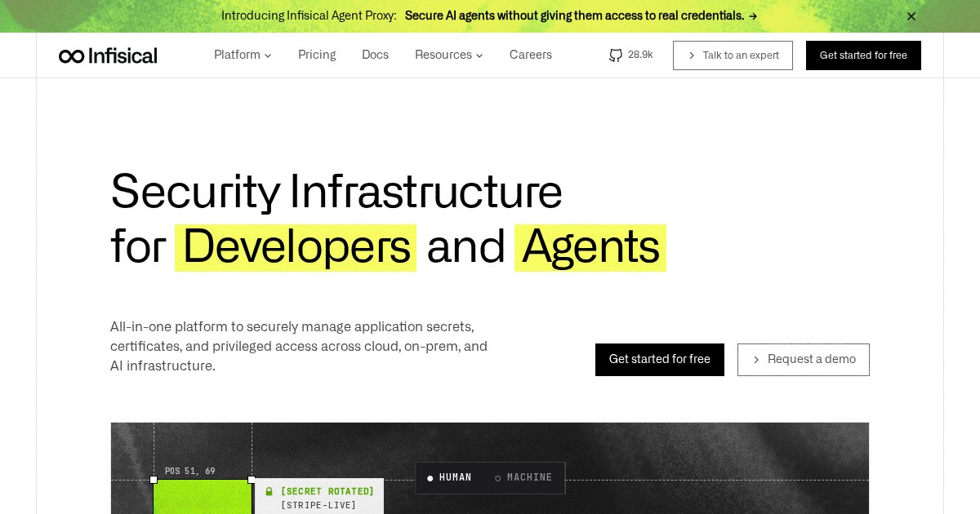The height and width of the screenshot is (514, 980).
Task: Click the POS 51, 69 label
Action: coord(190,472)
